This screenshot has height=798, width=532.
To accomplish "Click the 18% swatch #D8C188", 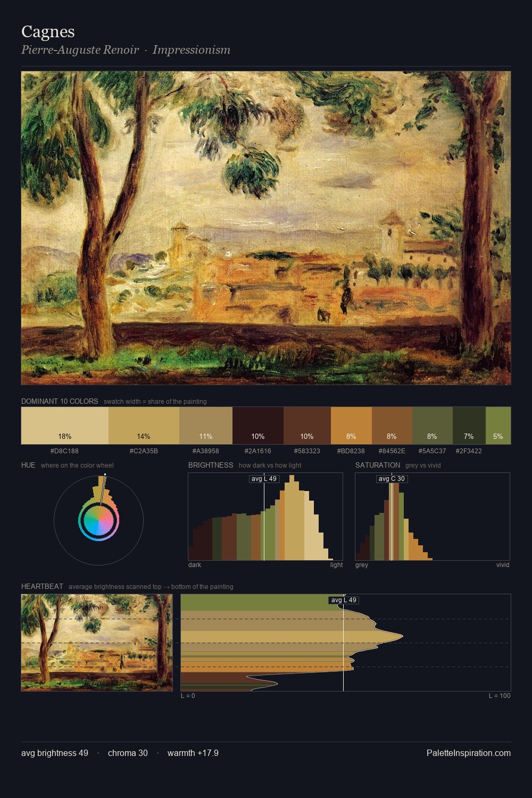I will point(65,425).
